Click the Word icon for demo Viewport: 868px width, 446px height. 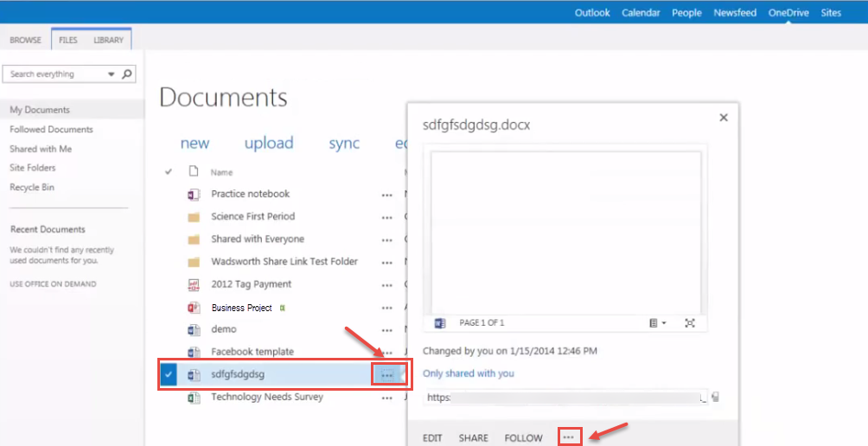point(193,330)
